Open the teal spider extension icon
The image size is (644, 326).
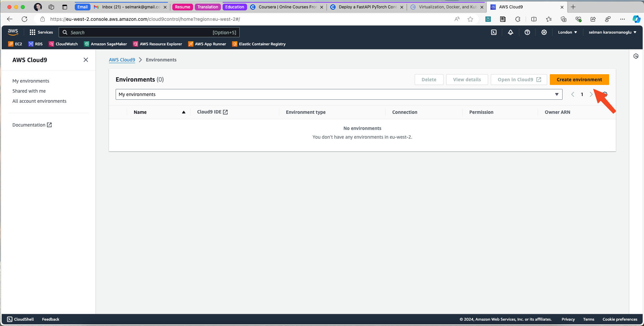coord(488,19)
